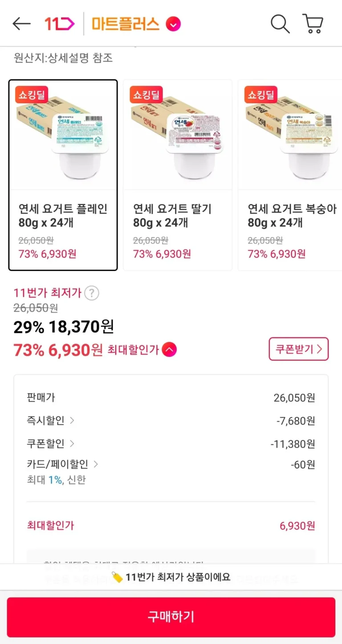
Task: Open the 11st home logo
Action: pos(59,24)
